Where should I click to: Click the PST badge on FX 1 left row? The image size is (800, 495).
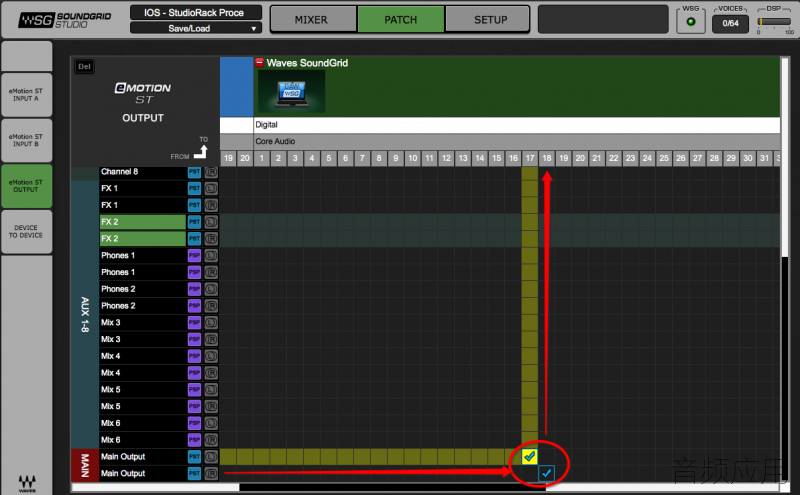194,188
